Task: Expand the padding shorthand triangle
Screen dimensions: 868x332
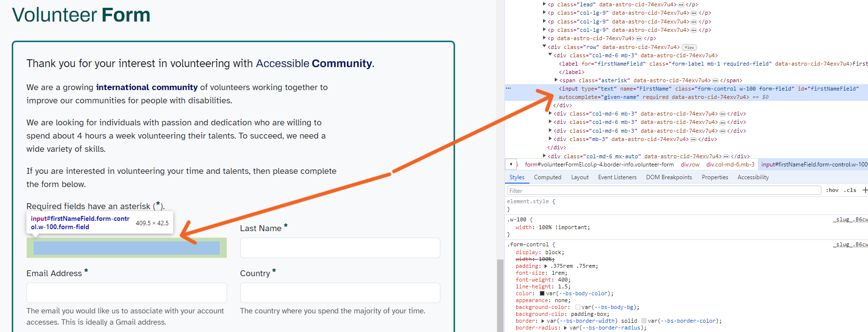Action: [546, 266]
